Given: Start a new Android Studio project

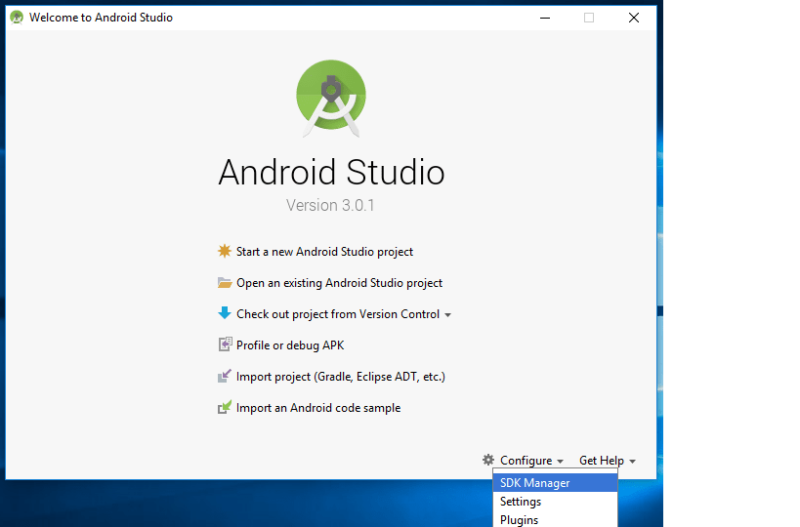Looking at the screenshot, I should pyautogui.click(x=324, y=252).
